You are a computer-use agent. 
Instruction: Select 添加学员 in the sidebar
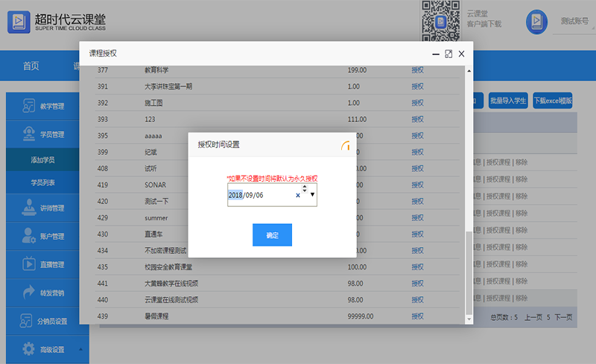pos(42,160)
